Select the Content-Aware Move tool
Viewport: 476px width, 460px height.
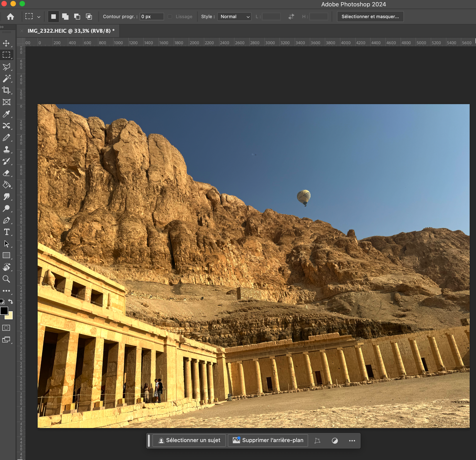[6, 126]
